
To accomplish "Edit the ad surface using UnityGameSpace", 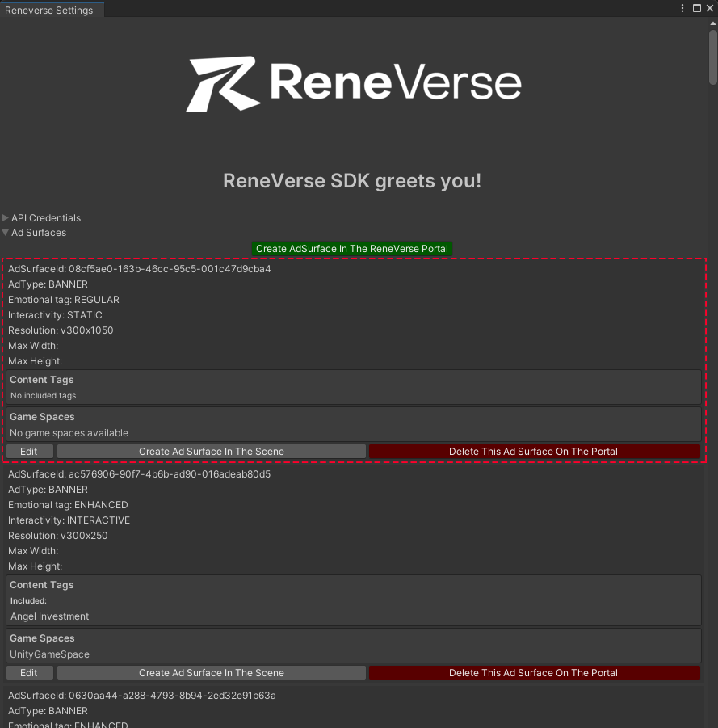I will [x=30, y=673].
